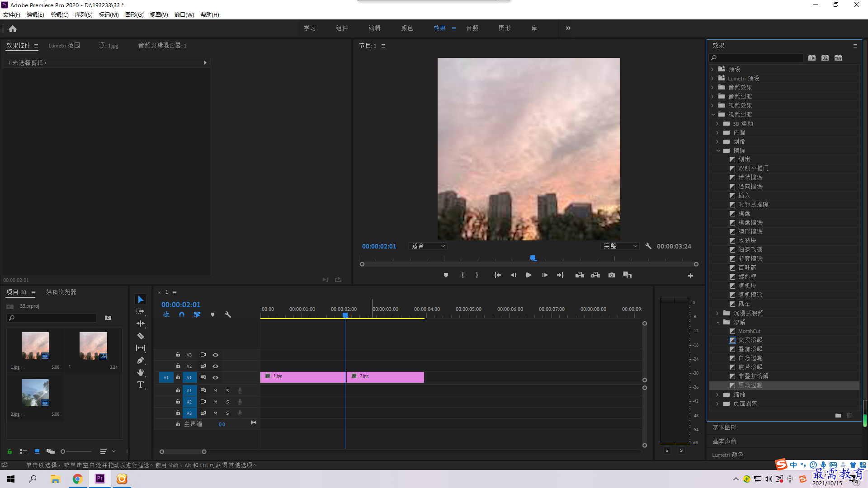
Task: Toggle linked selection in timeline
Action: 197,314
